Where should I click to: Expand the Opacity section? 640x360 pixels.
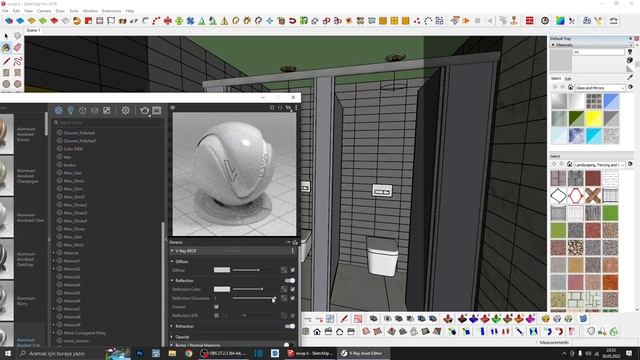[x=172, y=337]
